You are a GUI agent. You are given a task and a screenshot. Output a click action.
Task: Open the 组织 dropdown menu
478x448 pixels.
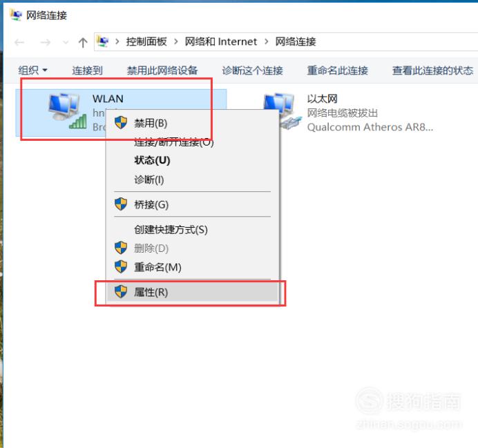32,70
